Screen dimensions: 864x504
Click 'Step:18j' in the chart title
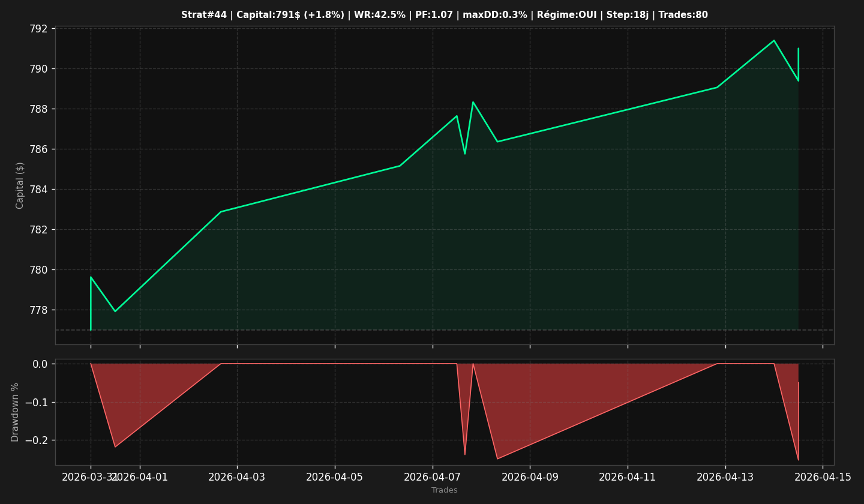click(x=626, y=15)
